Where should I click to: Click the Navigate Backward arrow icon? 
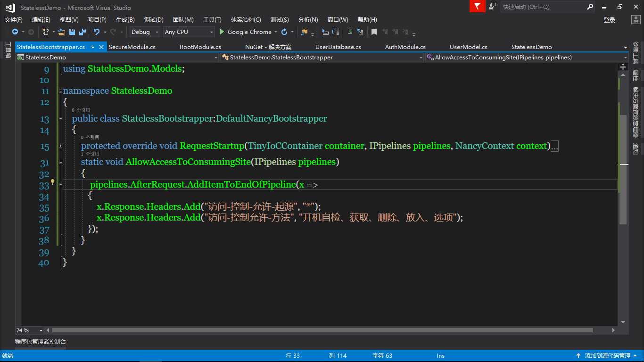pyautogui.click(x=15, y=32)
